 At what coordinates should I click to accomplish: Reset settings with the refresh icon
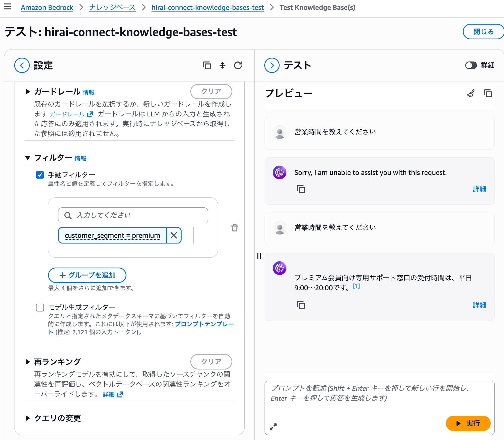click(x=238, y=65)
